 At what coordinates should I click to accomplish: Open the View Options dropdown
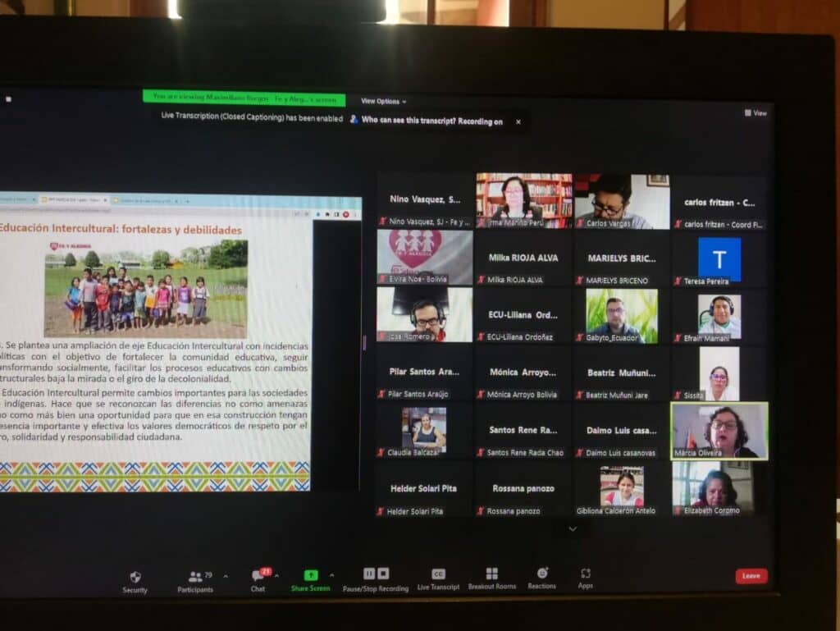(384, 101)
